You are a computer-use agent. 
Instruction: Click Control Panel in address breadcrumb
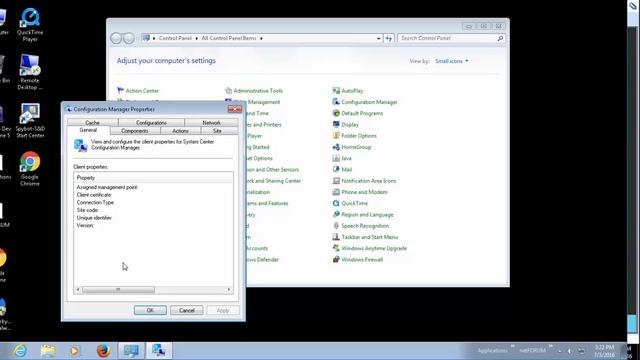coord(175,38)
